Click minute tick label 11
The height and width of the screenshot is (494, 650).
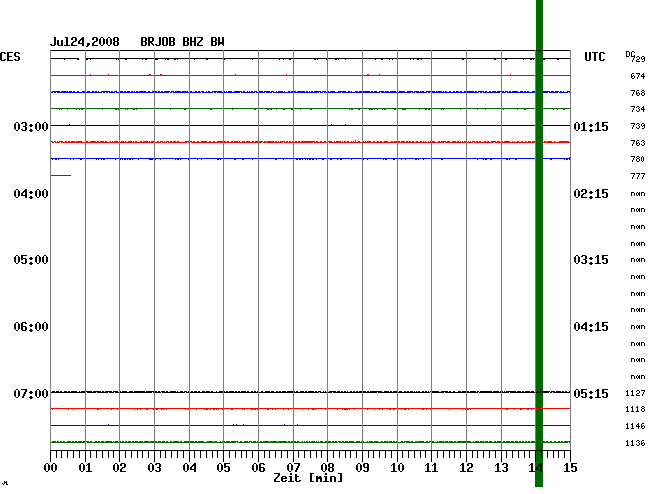[x=431, y=468]
